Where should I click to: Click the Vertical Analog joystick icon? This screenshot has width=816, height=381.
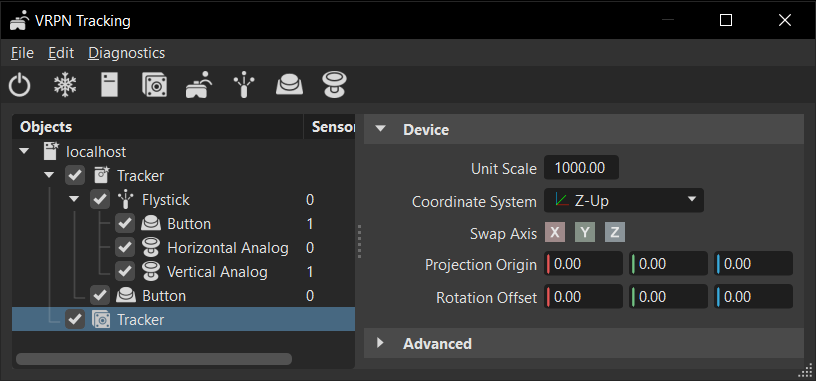click(x=151, y=271)
